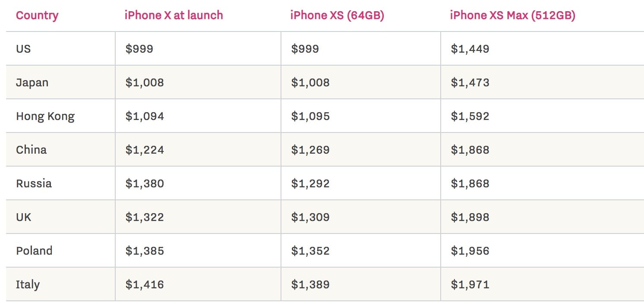Click Russia's $1,380 launch price
The width and height of the screenshot is (644, 303).
click(145, 183)
